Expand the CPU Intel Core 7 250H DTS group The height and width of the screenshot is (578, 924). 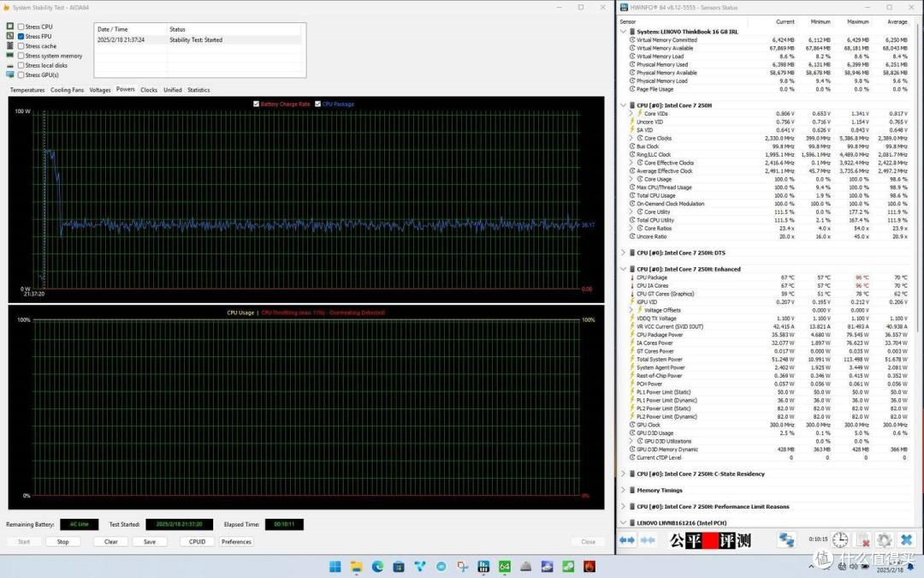pyautogui.click(x=624, y=253)
